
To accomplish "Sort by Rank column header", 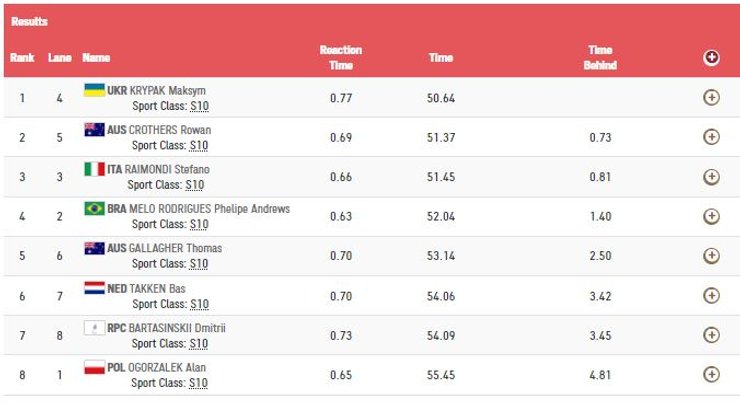I will pyautogui.click(x=22, y=58).
